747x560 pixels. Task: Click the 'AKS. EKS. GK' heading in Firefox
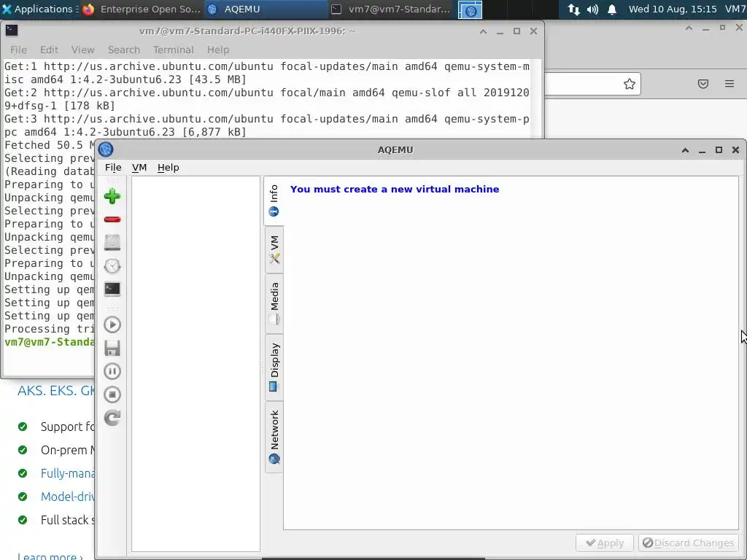56,391
